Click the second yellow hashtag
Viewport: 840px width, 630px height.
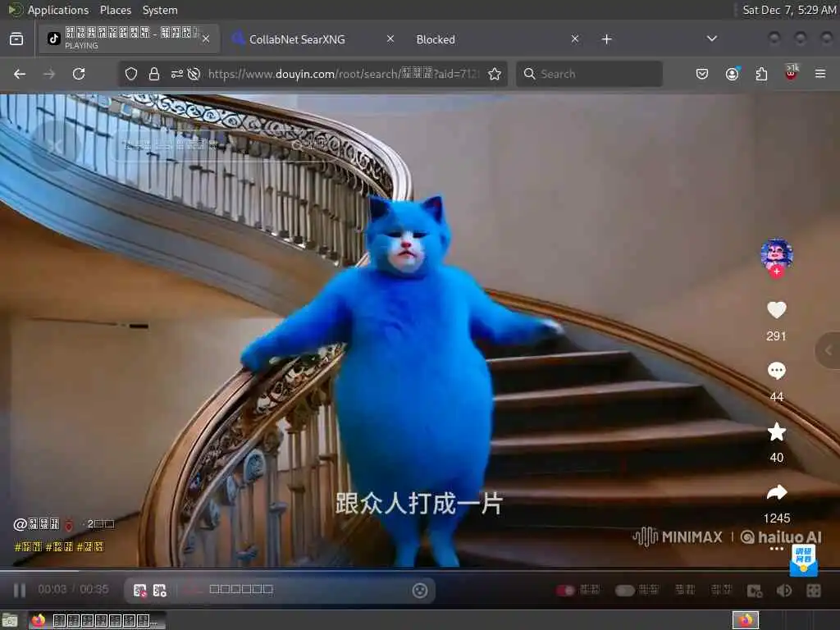59,547
